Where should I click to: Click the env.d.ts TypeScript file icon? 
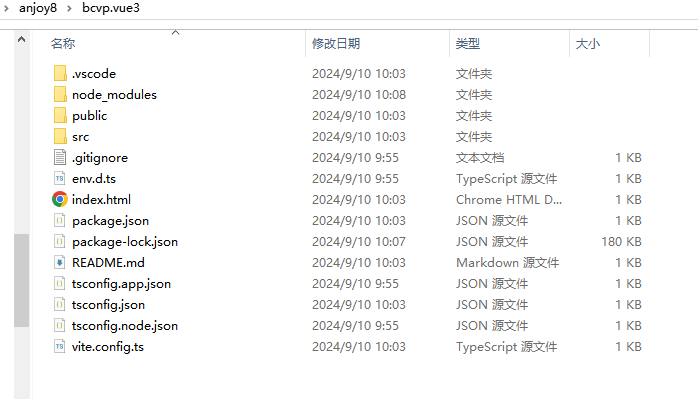(x=60, y=179)
